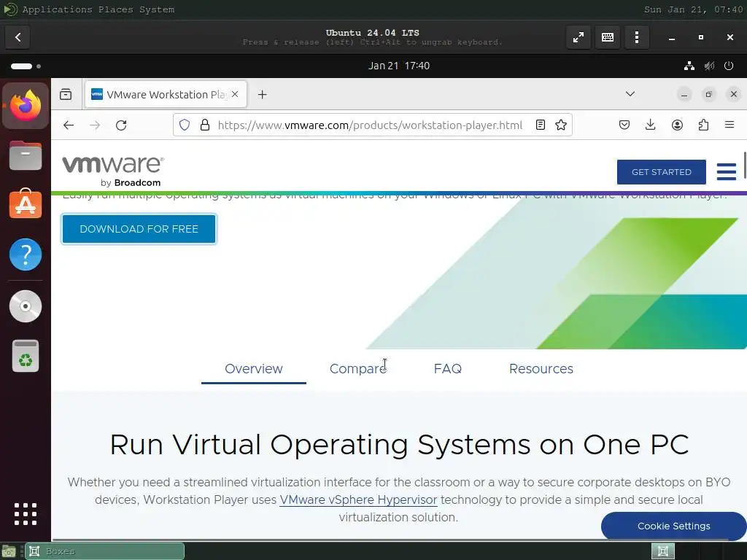Open the Boxes three-dot menu

636,37
